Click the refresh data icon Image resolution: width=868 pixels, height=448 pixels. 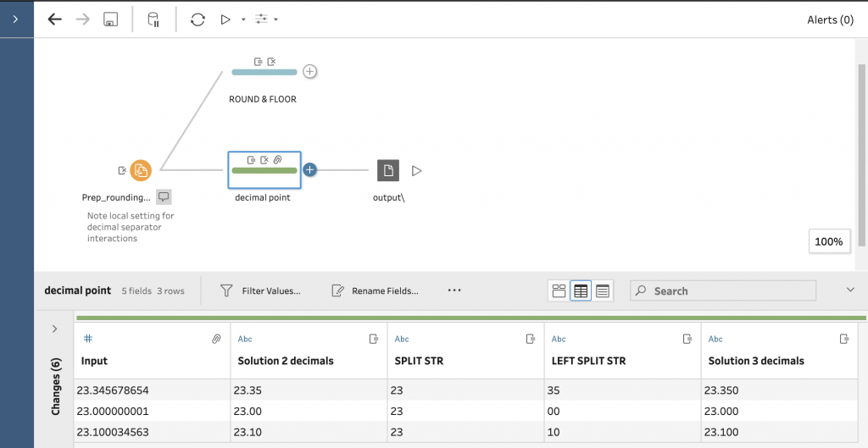tap(198, 19)
